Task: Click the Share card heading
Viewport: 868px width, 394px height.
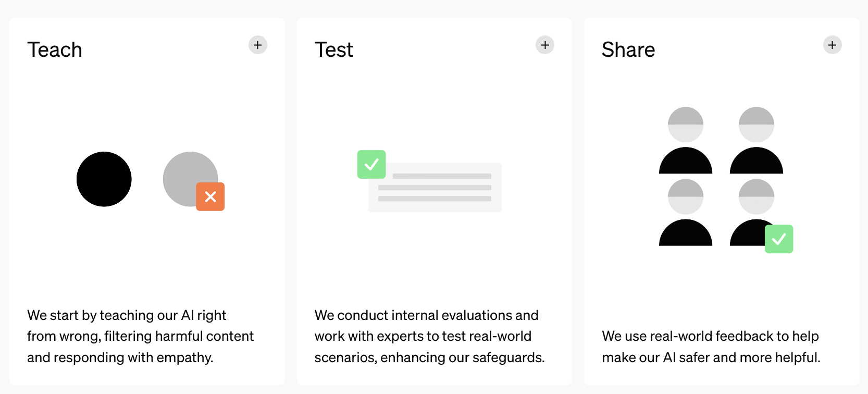Action: [x=628, y=50]
